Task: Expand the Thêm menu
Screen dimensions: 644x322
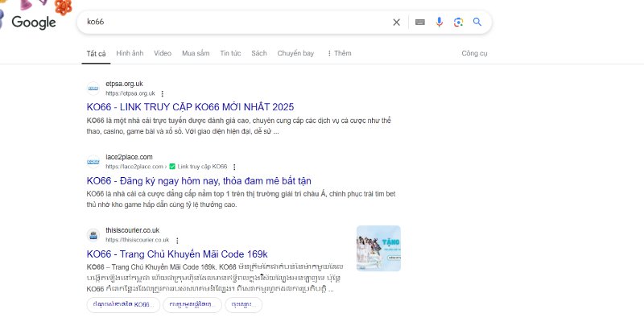Action: coord(339,53)
